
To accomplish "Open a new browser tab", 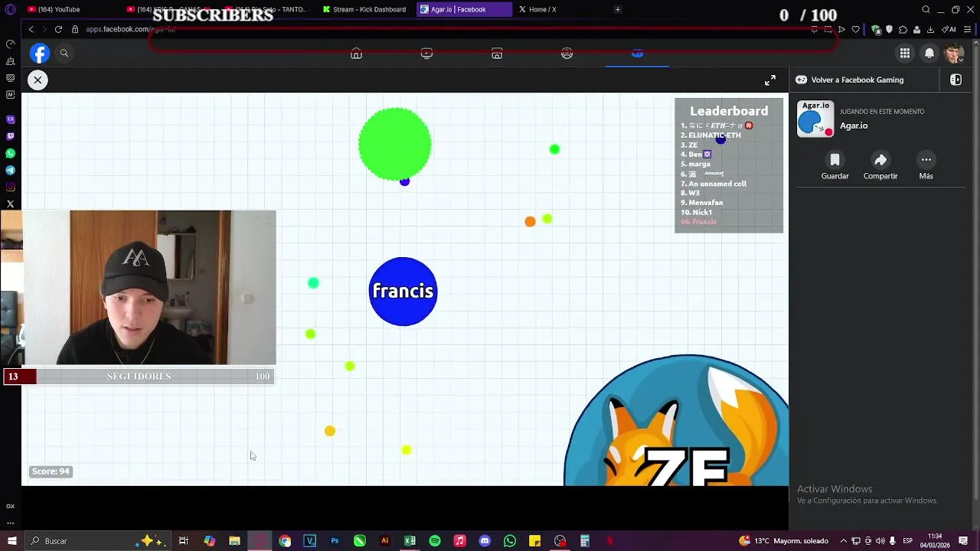I will tap(618, 9).
